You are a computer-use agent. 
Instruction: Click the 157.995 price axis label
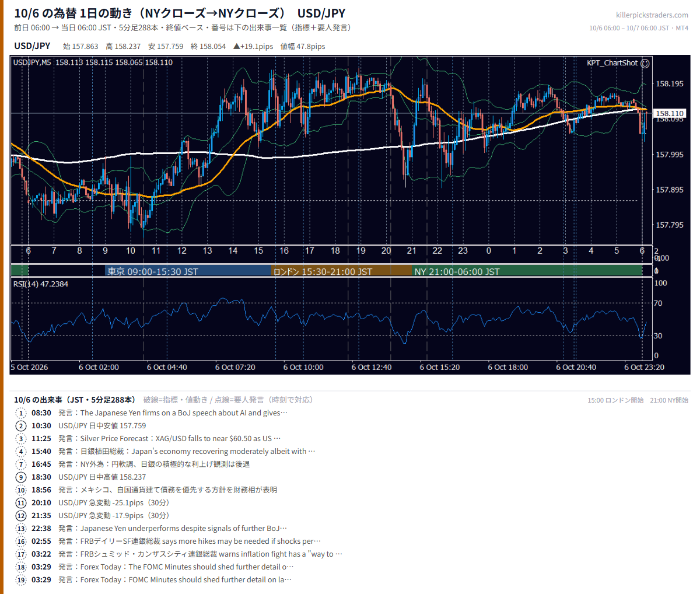669,155
